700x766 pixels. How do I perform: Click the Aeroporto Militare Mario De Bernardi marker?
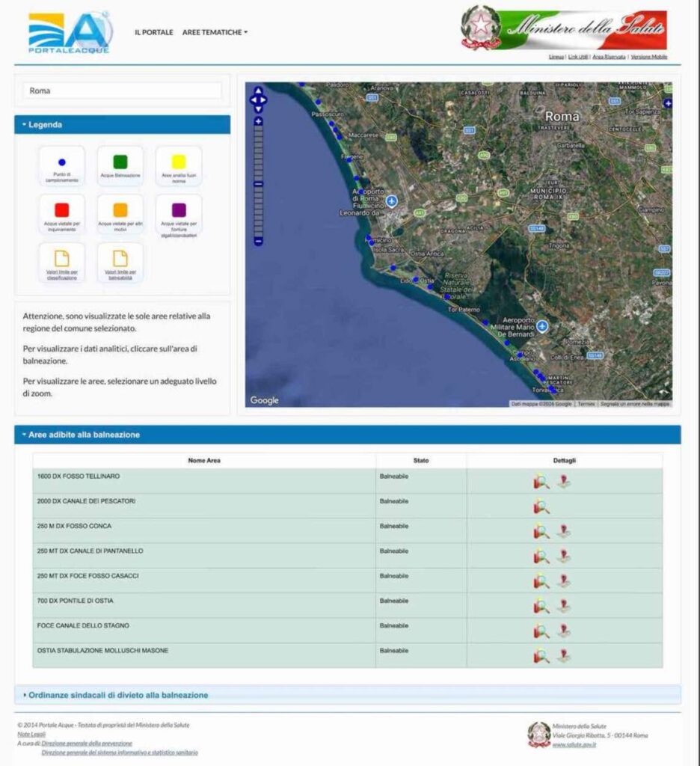click(542, 326)
